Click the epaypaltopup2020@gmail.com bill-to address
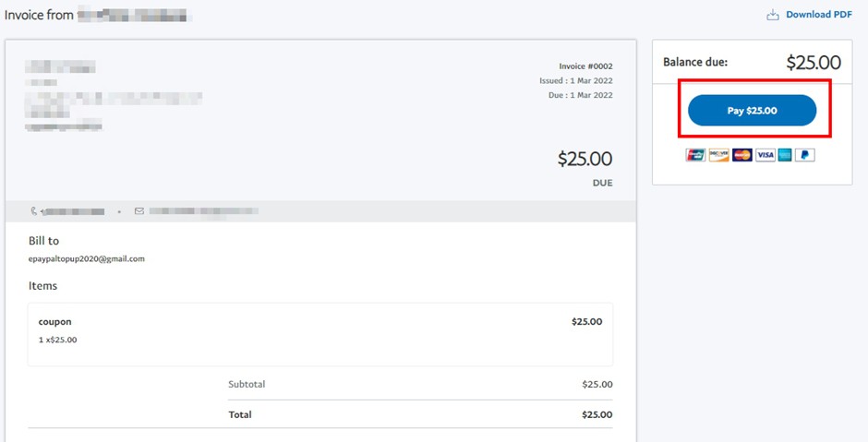The image size is (868, 442). point(87,258)
